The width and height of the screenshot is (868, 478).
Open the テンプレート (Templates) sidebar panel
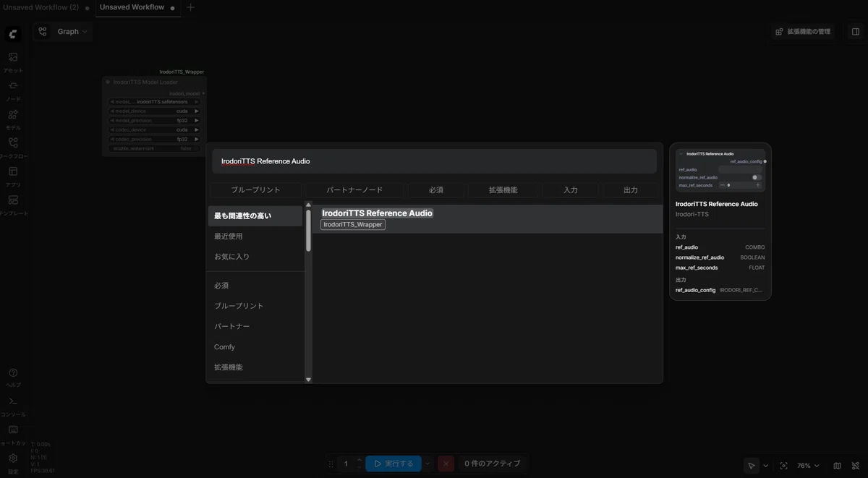[13, 205]
